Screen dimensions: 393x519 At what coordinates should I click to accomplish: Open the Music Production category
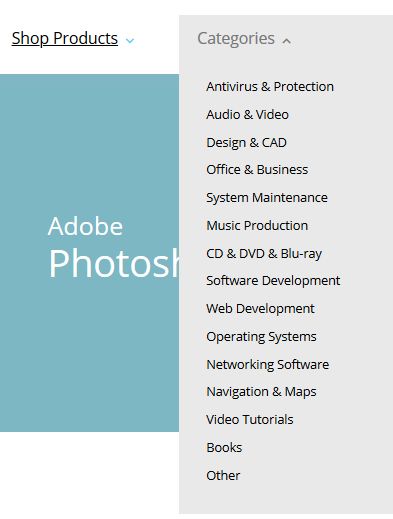coord(257,226)
